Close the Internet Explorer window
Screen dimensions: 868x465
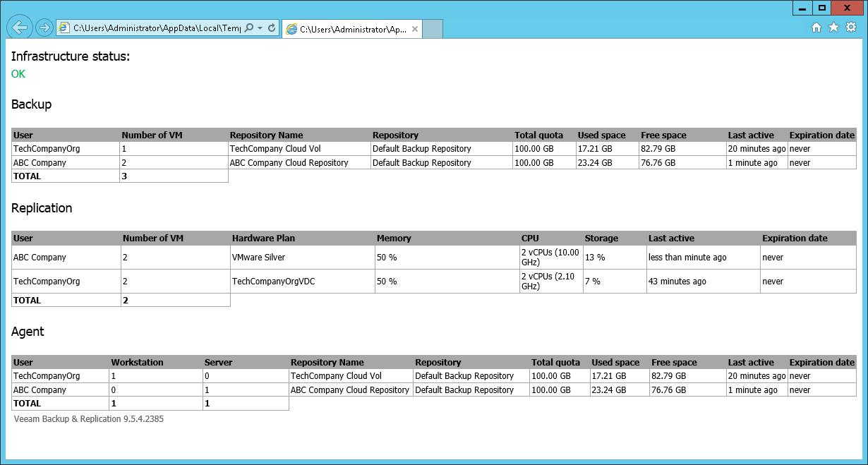848,8
